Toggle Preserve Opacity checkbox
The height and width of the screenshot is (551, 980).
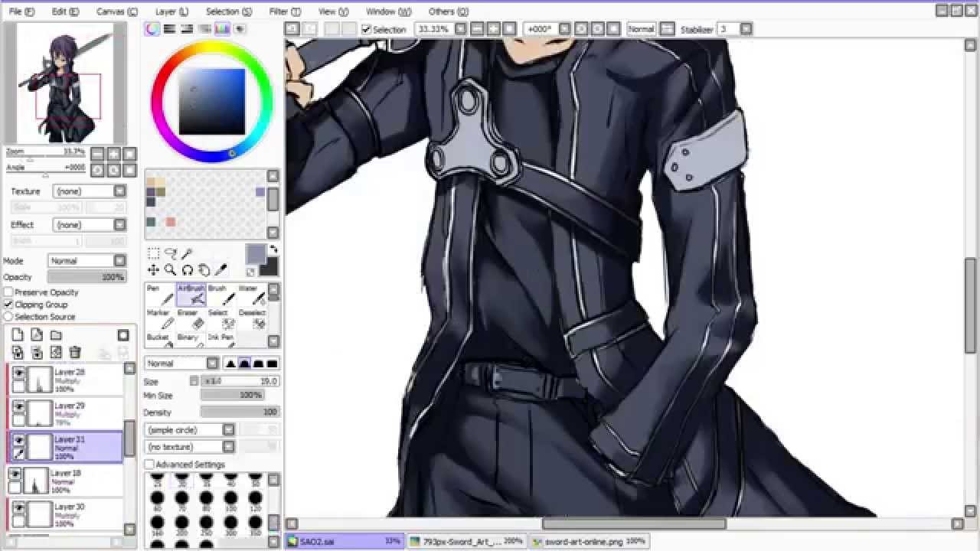[8, 292]
